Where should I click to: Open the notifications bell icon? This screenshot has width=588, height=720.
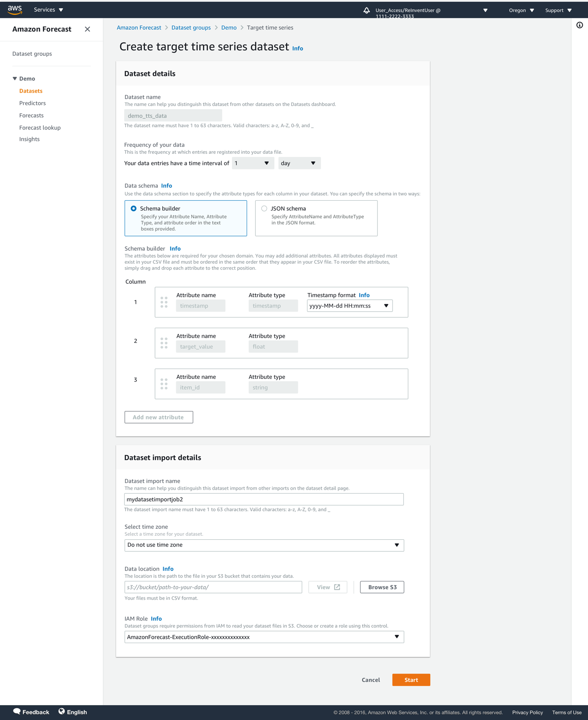[367, 10]
